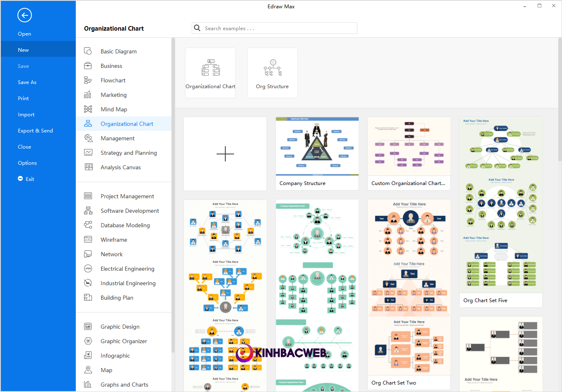Click the Building Plan icon
This screenshot has width=562, height=392.
(x=88, y=297)
